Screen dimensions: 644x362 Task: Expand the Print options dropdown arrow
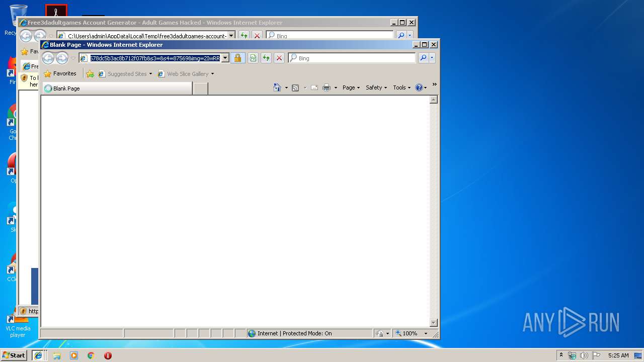click(336, 87)
